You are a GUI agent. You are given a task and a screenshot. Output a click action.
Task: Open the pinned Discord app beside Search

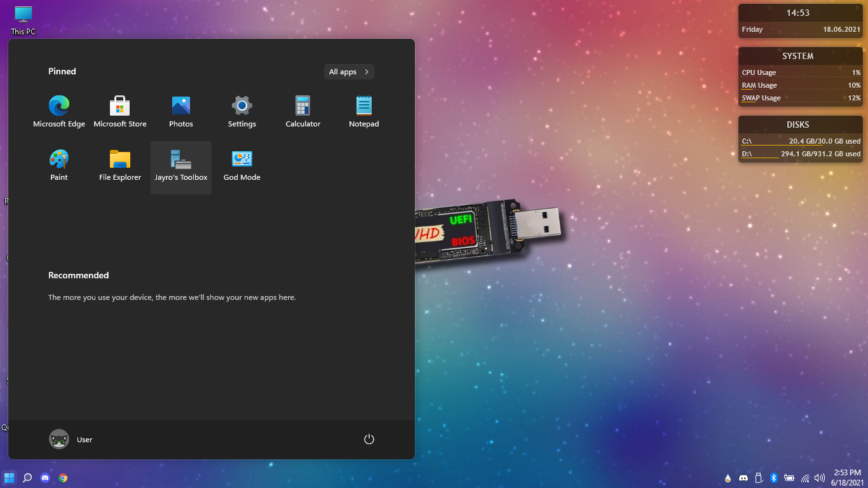(45, 478)
